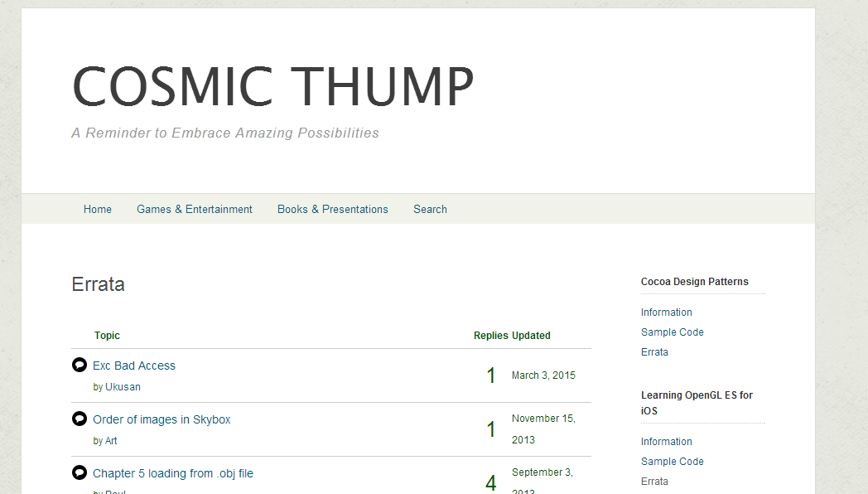View author Ukusan's profile
This screenshot has width=868, height=494.
pyautogui.click(x=123, y=387)
